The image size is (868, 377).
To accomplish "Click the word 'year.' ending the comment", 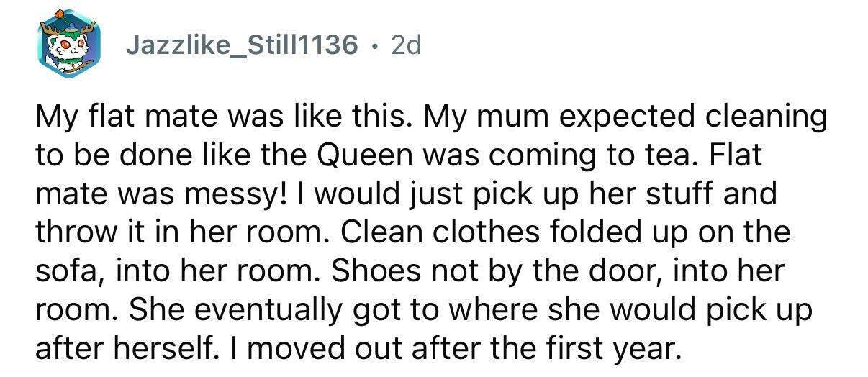I will pyautogui.click(x=648, y=349).
